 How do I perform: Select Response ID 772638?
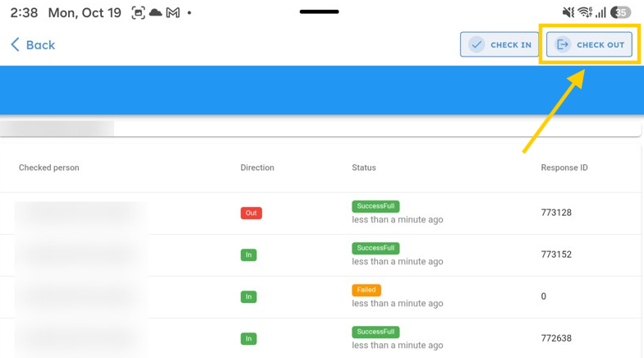(556, 338)
